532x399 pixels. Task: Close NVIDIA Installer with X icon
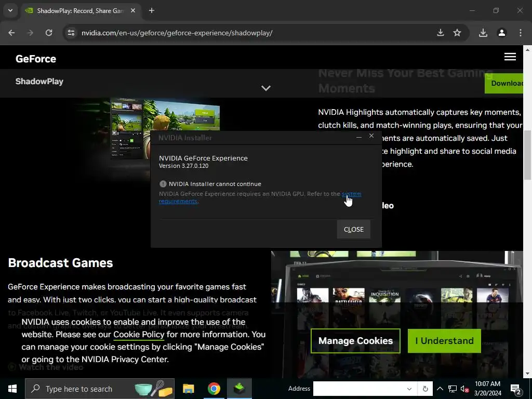371,136
